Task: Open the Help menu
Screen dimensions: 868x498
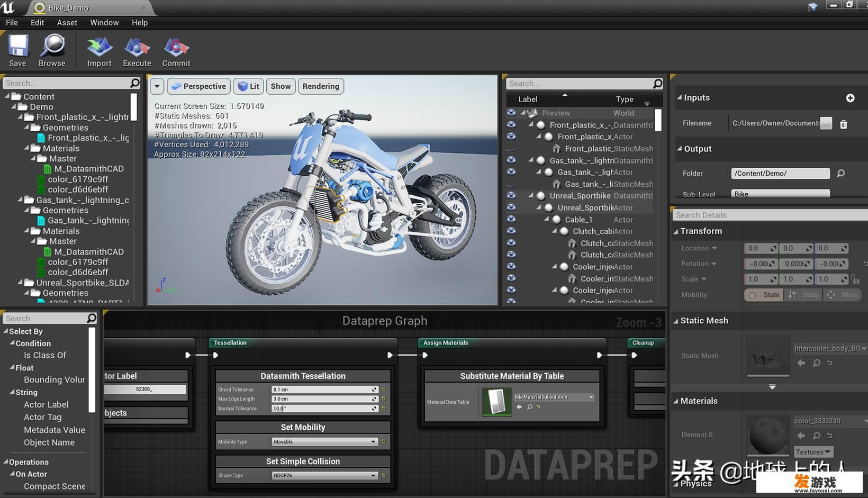Action: pyautogui.click(x=140, y=23)
